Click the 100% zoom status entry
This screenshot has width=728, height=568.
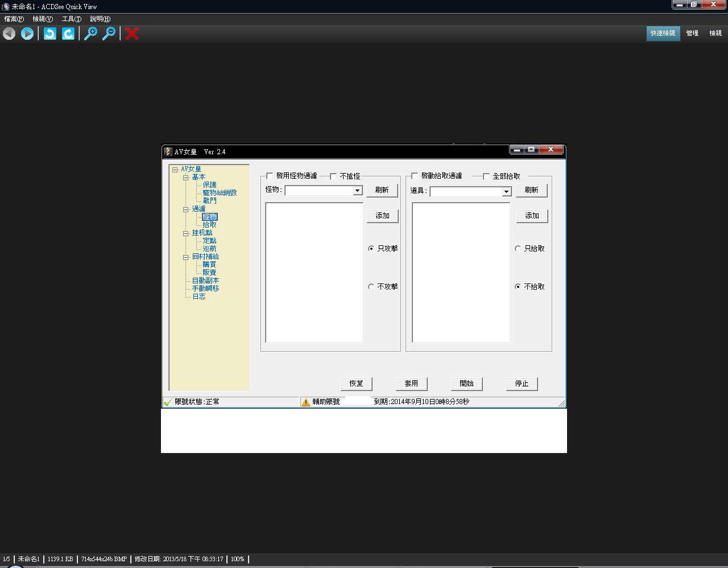coord(237,559)
